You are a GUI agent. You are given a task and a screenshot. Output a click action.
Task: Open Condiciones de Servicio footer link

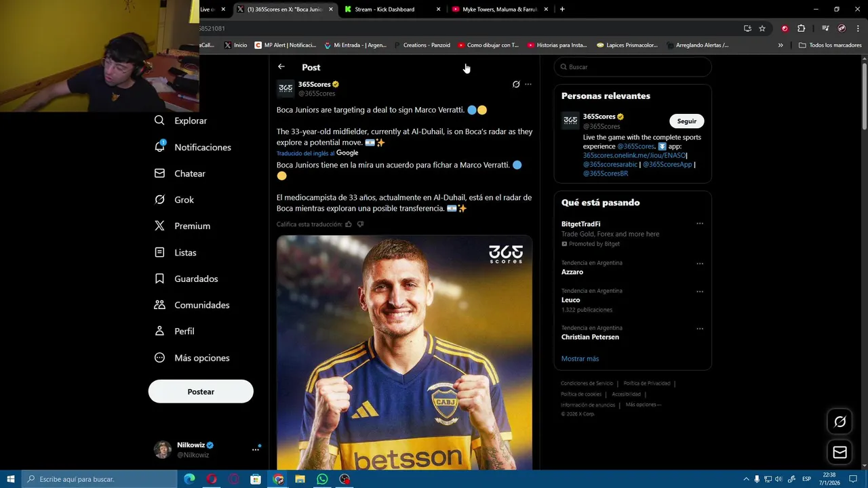587,384
